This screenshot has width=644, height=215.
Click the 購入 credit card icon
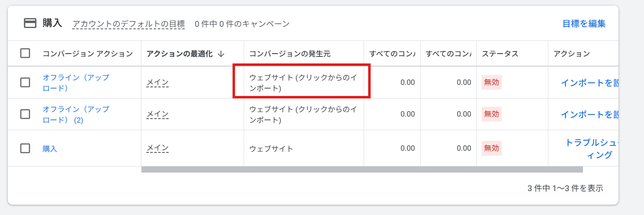coord(30,23)
